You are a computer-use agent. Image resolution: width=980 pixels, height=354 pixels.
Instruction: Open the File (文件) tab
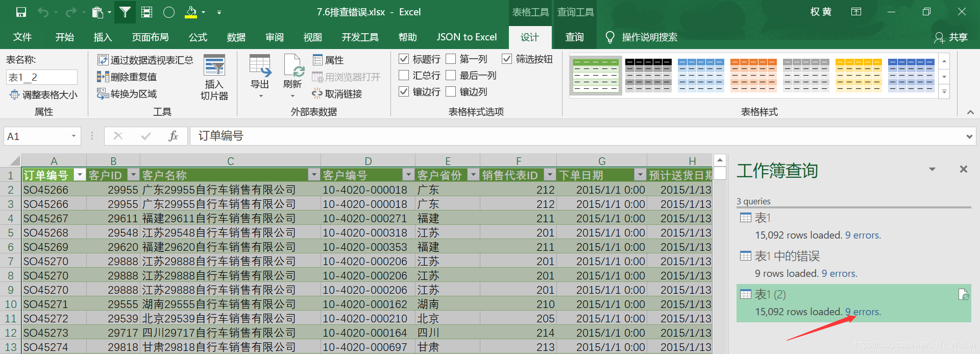pos(22,37)
